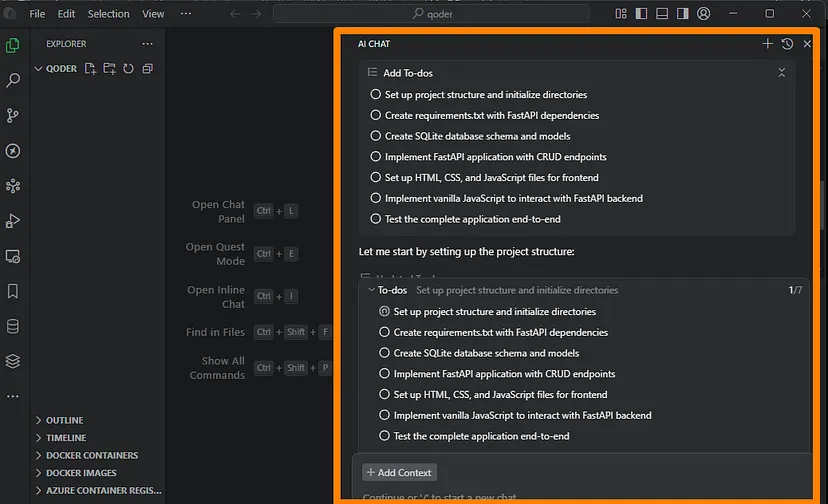Open the account profile icon
Screen dimensions: 828x504
[x=703, y=14]
